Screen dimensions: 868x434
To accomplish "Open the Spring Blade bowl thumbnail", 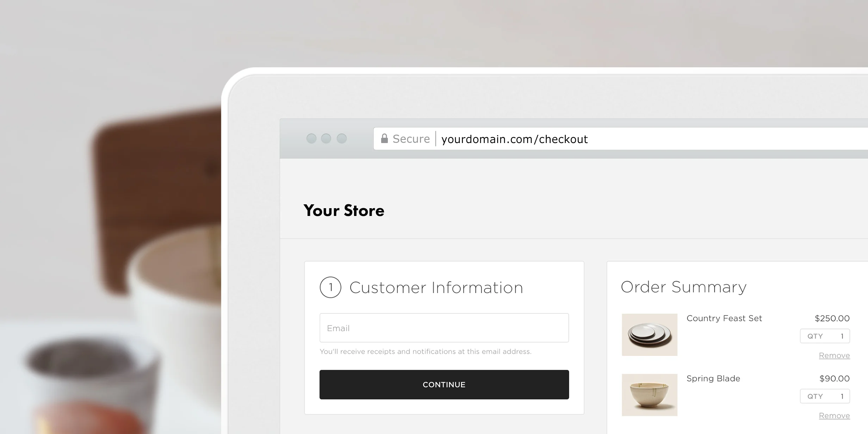I will [x=650, y=395].
